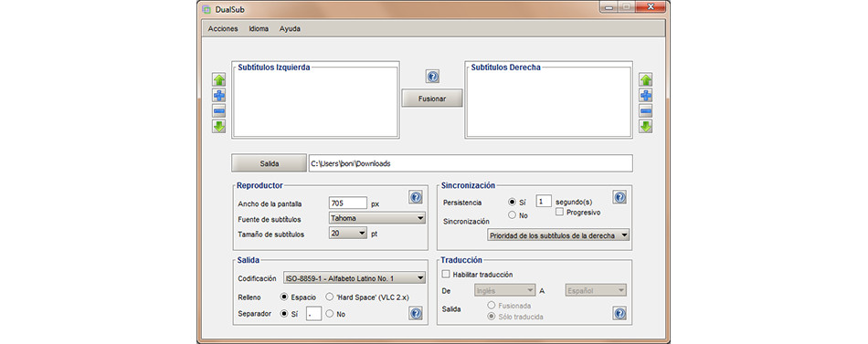
Task: Click the DualSub title bar app icon
Action: coord(206,8)
